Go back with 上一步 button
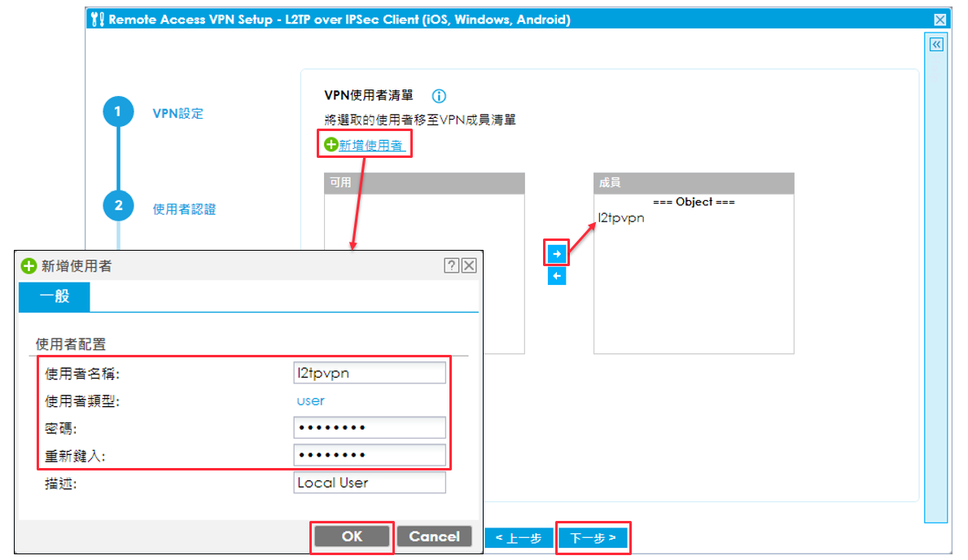This screenshot has height=560, width=968. pyautogui.click(x=519, y=538)
